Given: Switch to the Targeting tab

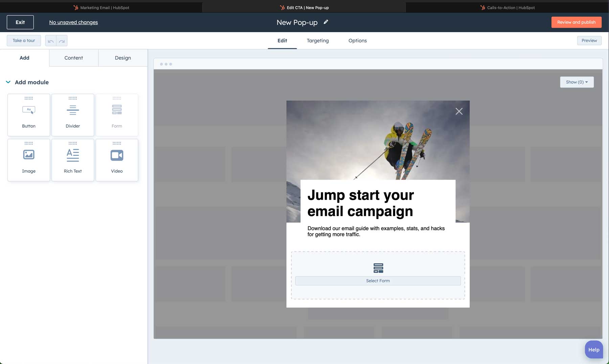Looking at the screenshot, I should click(317, 41).
